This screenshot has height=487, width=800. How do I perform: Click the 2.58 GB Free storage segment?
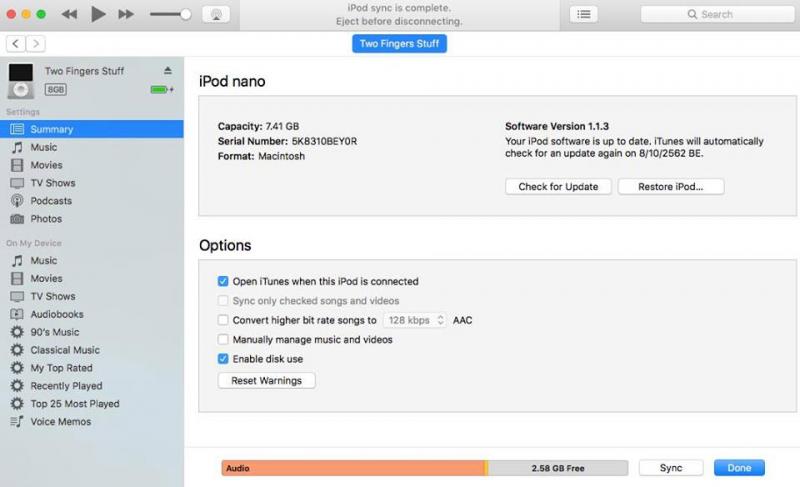click(558, 468)
